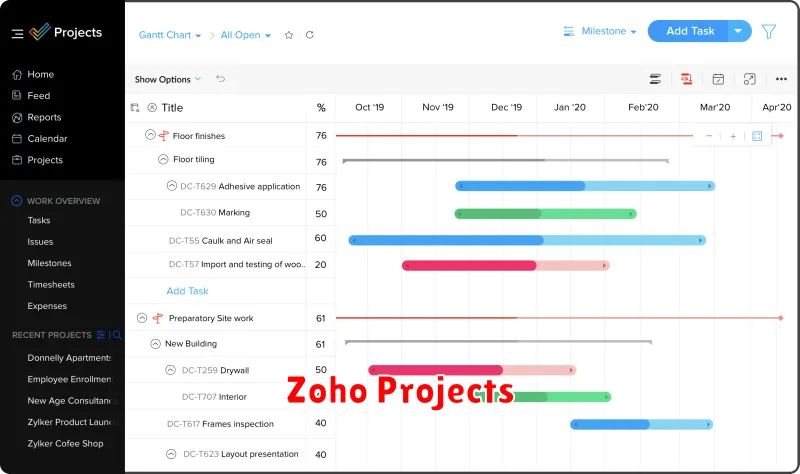Image resolution: width=800 pixels, height=474 pixels.
Task: Click the Floor finishes milestone end diamond
Action: (781, 136)
